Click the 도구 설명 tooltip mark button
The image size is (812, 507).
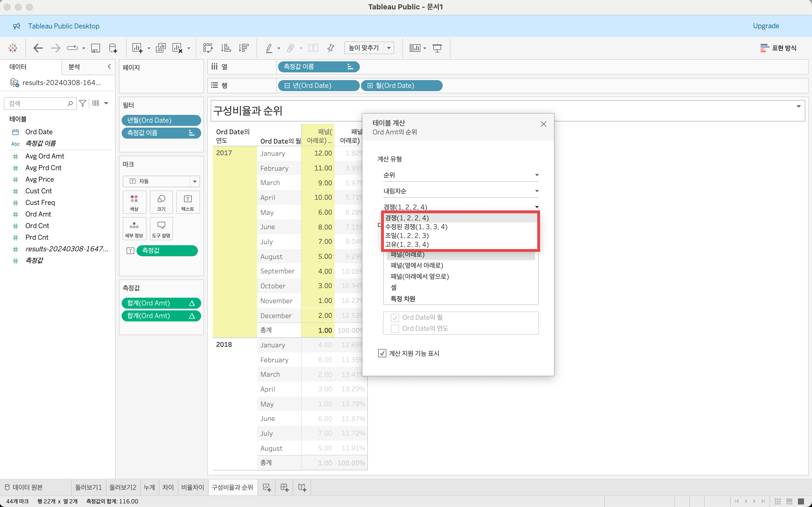coord(161,229)
